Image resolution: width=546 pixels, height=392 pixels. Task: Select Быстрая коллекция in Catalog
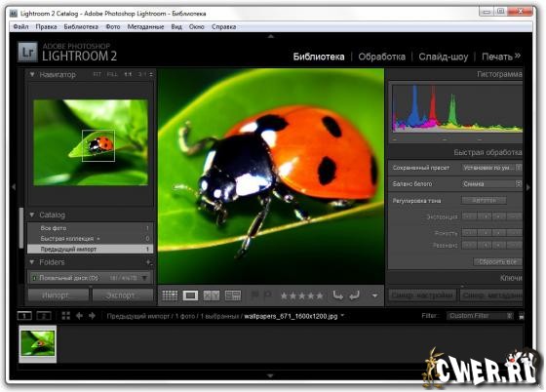click(91, 239)
